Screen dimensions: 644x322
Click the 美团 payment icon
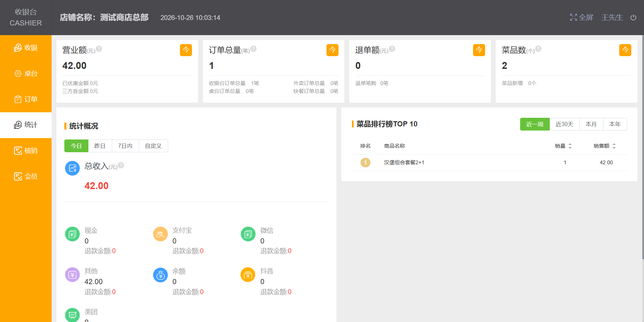72,315
